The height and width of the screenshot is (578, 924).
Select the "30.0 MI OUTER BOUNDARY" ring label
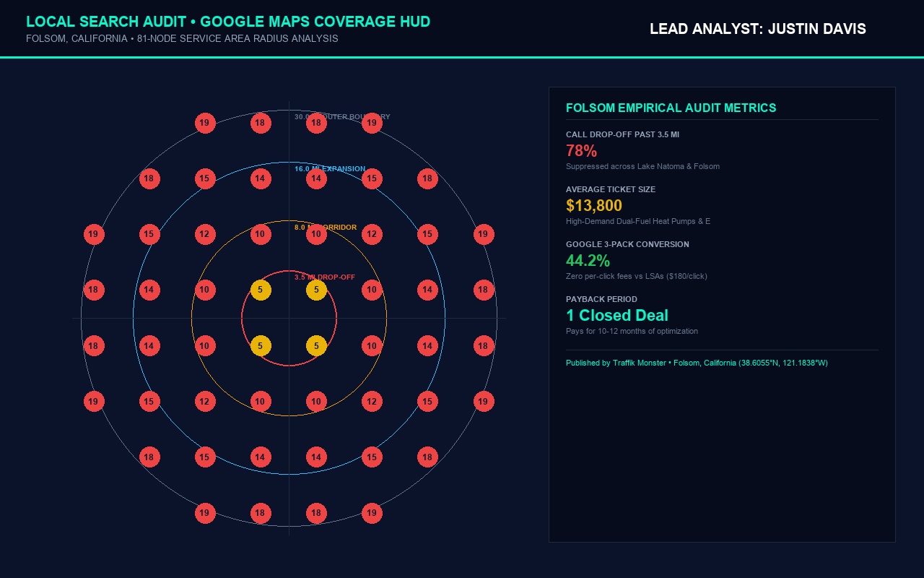[x=342, y=117]
